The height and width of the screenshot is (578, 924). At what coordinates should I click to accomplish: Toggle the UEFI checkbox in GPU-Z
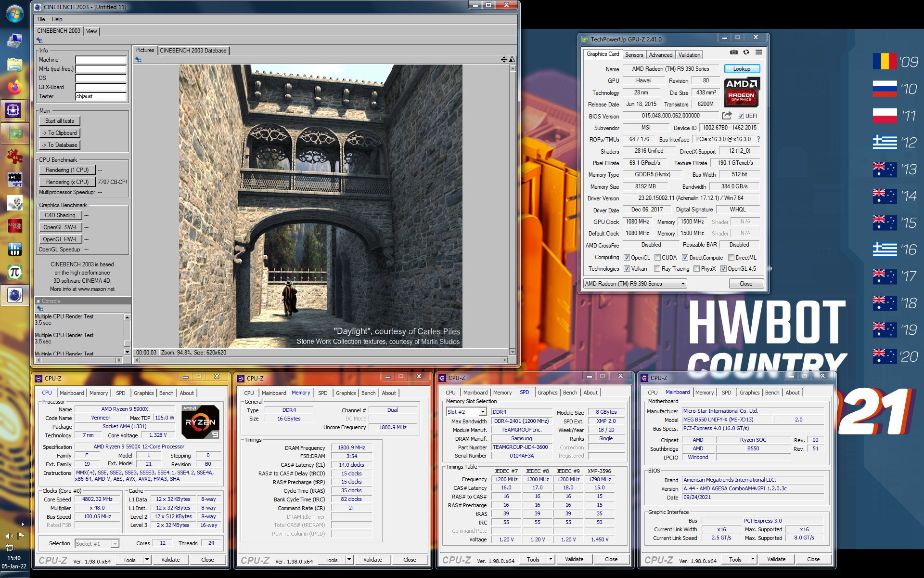[741, 116]
